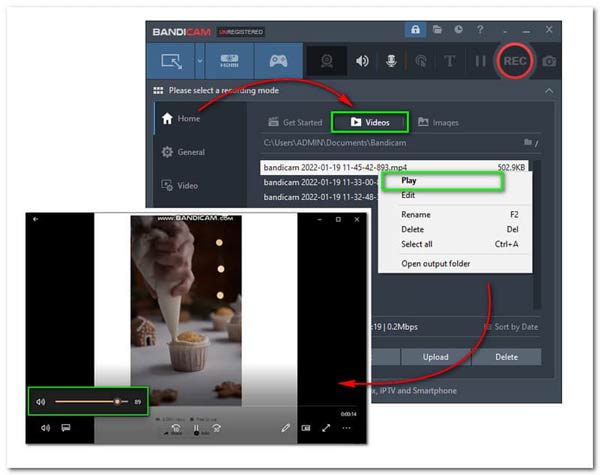Image resolution: width=600 pixels, height=475 pixels.
Task: Select the file starting bandicam 2022-01-19 11-33-00
Action: pyautogui.click(x=320, y=182)
